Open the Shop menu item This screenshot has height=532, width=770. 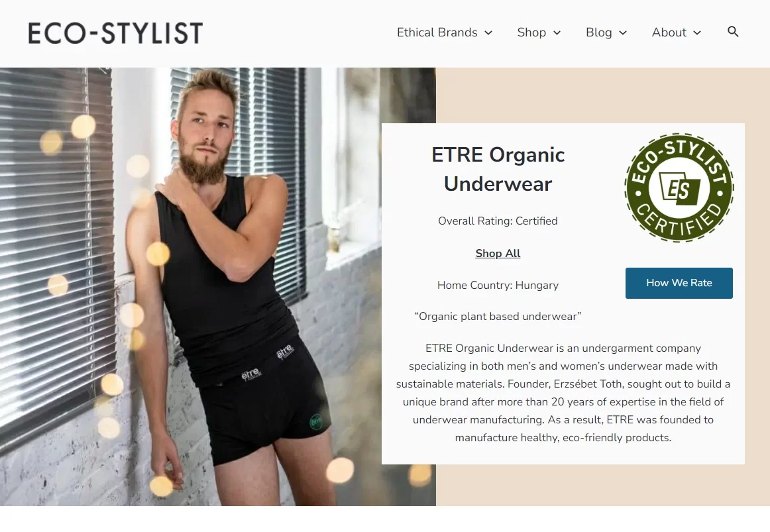pyautogui.click(x=531, y=32)
